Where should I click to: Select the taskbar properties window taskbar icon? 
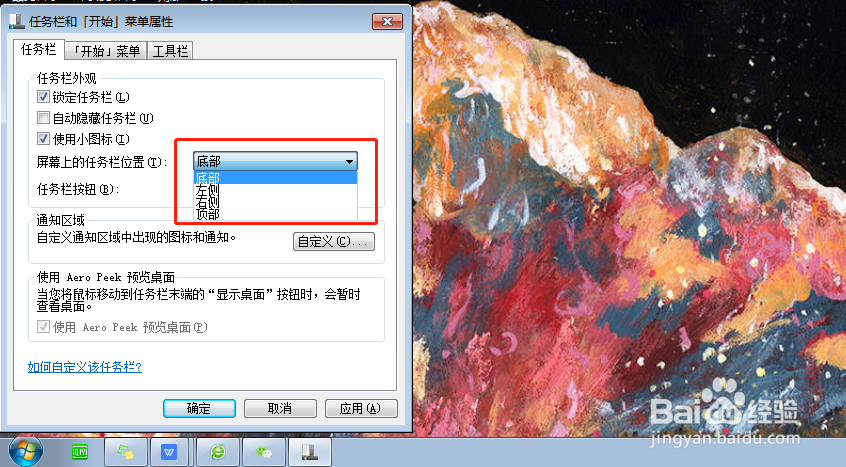point(310,452)
